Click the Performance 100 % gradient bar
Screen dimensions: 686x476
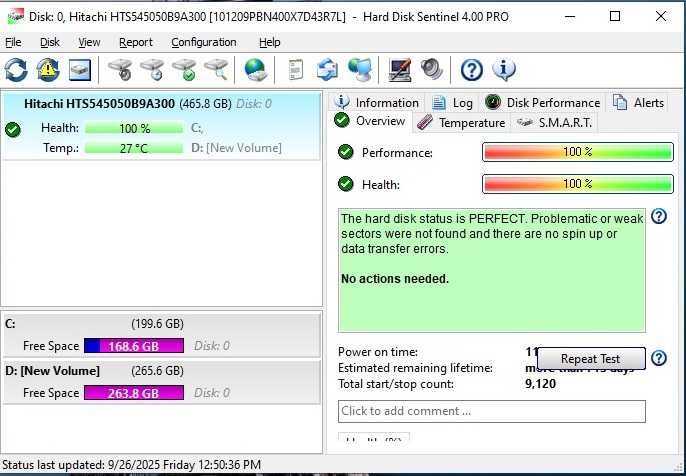coord(578,152)
